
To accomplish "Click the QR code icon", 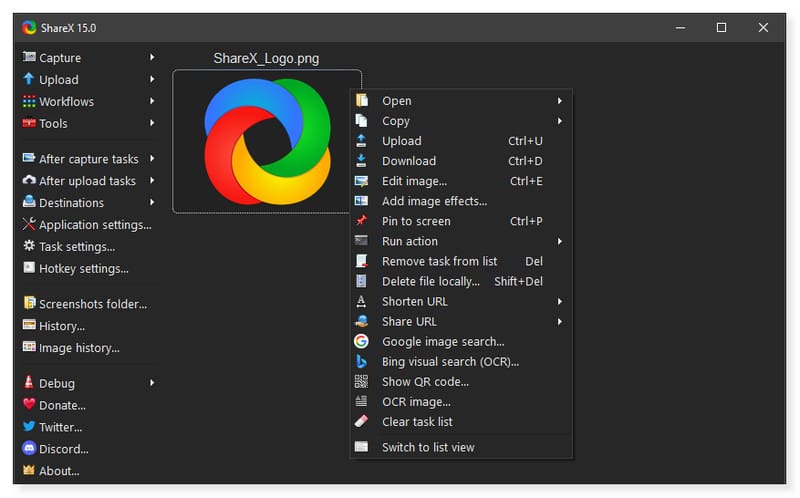I will [361, 381].
